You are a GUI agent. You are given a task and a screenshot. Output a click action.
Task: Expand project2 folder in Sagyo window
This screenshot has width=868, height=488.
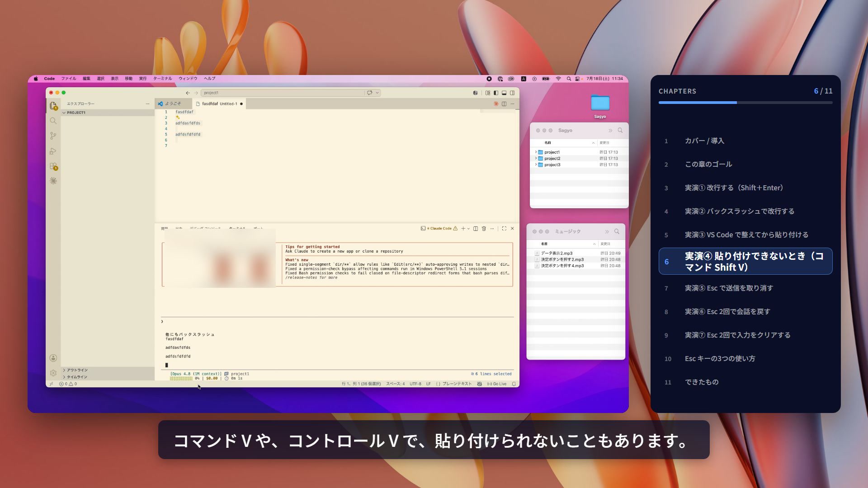point(536,159)
